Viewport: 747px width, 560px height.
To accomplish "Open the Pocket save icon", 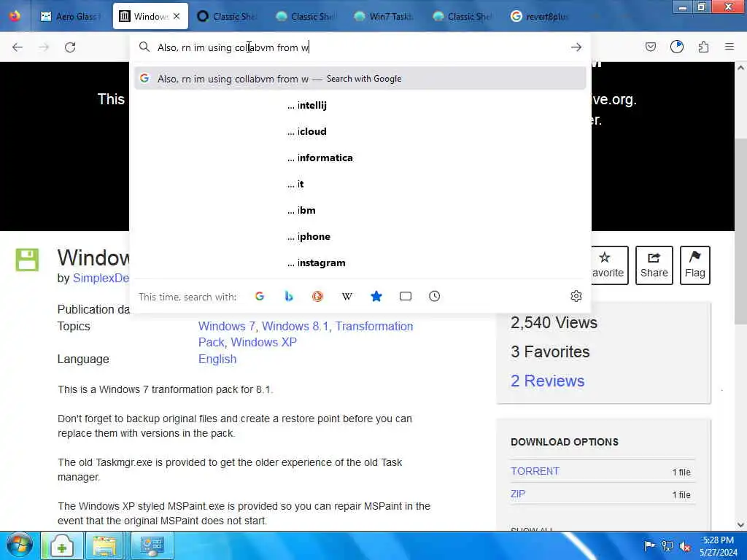I will coord(650,47).
